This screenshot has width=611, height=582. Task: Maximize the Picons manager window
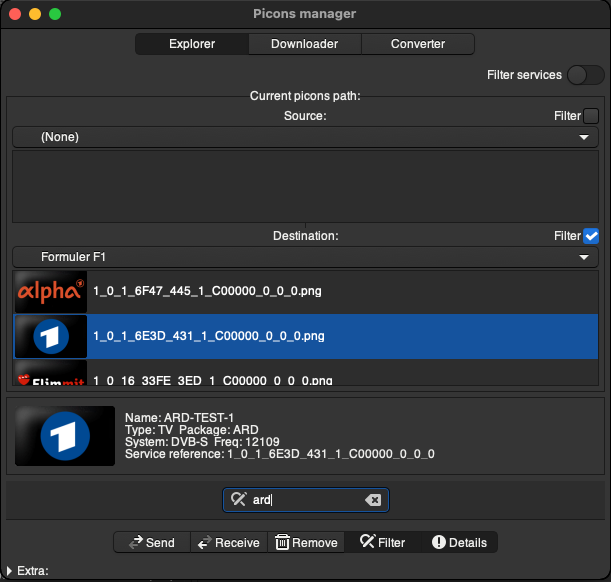pos(55,14)
